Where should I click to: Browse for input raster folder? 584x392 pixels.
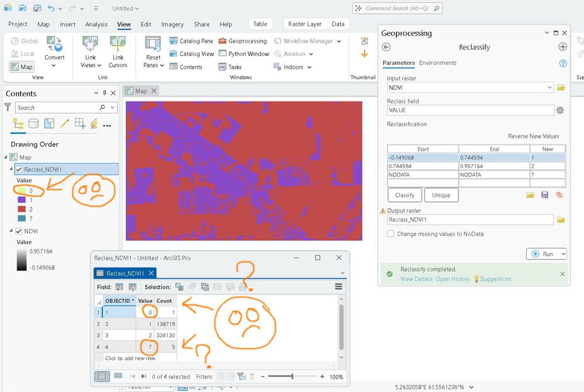(x=561, y=88)
